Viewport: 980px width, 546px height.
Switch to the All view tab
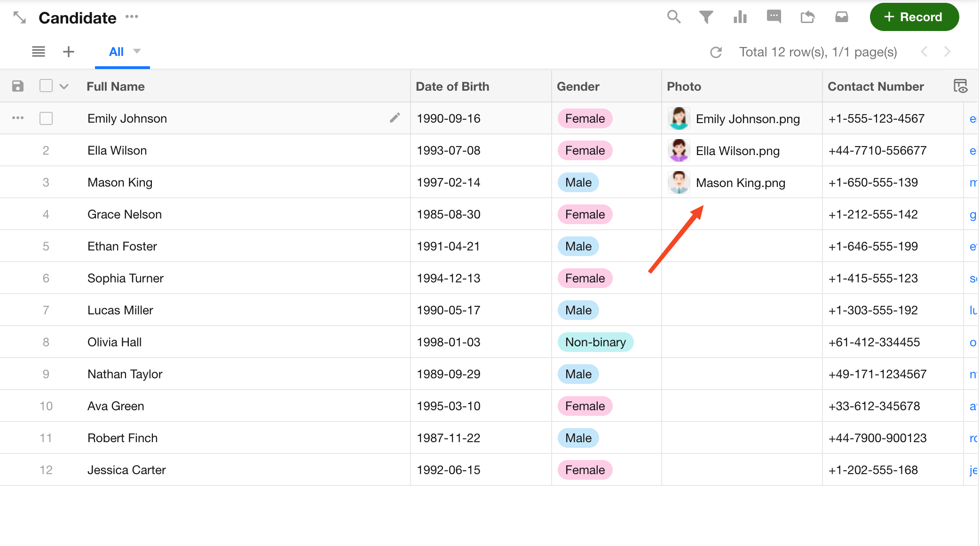[116, 52]
